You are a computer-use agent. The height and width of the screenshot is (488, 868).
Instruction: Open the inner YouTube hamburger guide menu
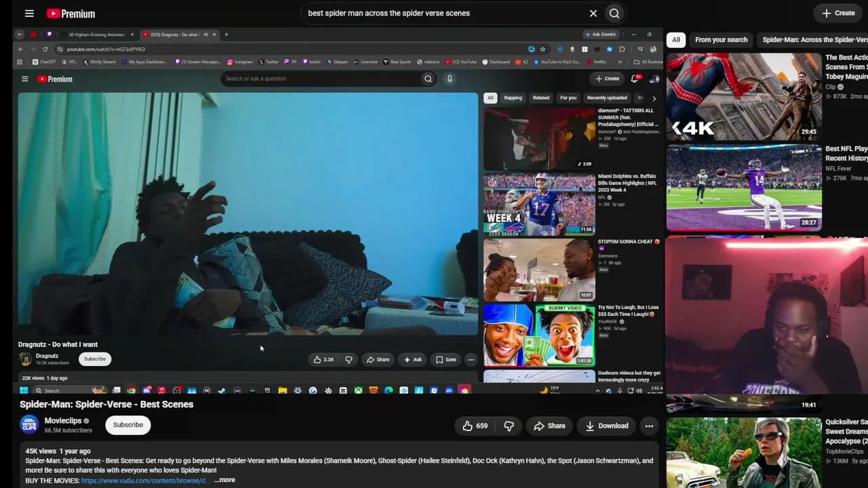pos(25,79)
